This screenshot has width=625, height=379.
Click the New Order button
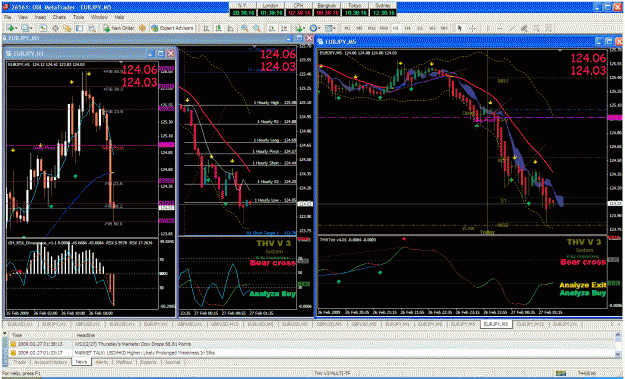119,28
